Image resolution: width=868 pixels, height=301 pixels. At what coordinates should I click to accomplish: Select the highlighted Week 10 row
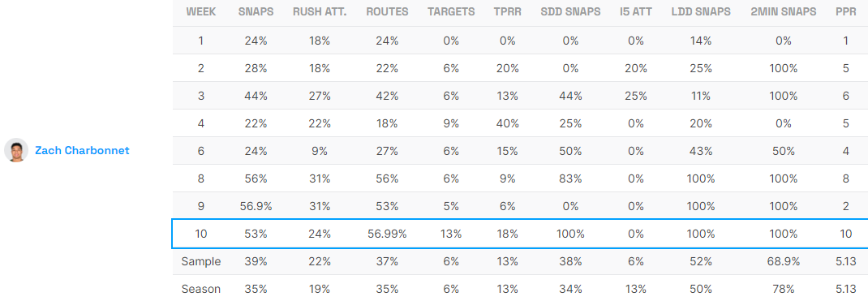coord(520,234)
